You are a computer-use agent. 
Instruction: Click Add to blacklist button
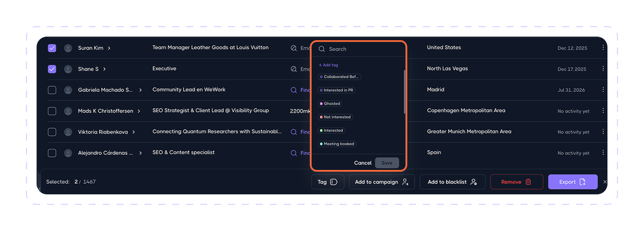[453, 182]
